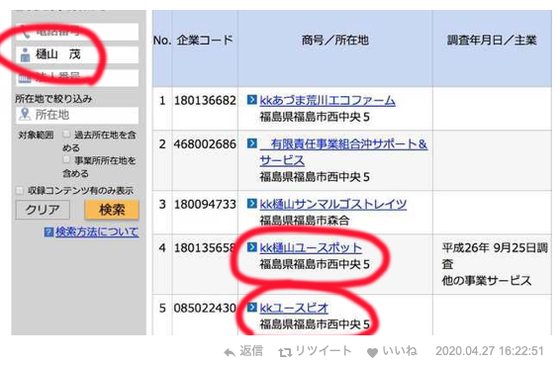
Task: Click arrow icon beside kkユースビオ
Action: [252, 307]
